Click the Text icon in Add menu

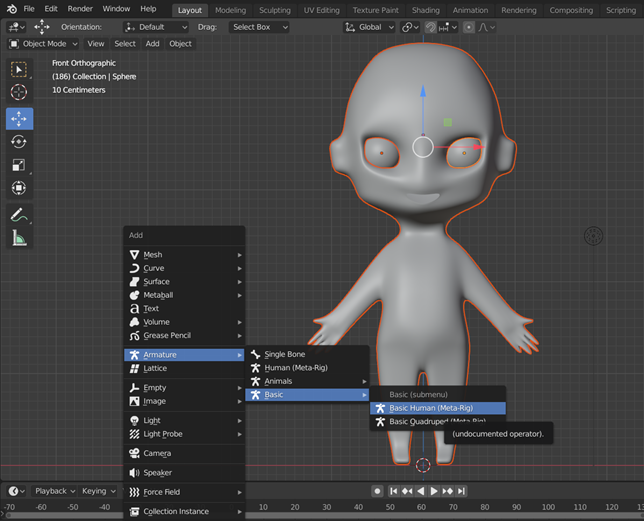click(134, 308)
